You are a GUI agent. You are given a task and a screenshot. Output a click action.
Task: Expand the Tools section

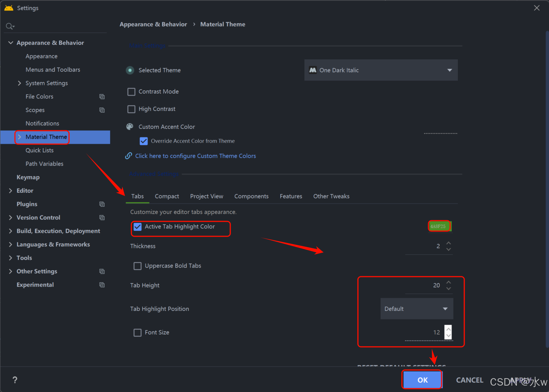coord(10,258)
